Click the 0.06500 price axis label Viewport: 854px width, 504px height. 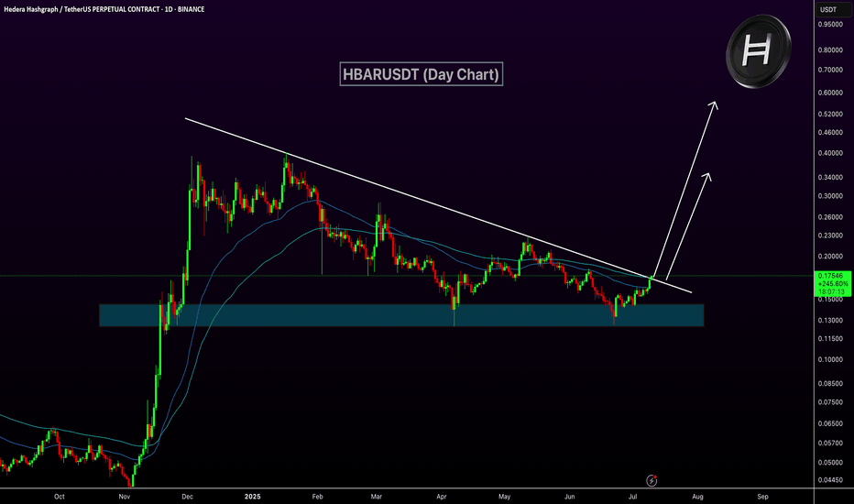pyautogui.click(x=829, y=424)
